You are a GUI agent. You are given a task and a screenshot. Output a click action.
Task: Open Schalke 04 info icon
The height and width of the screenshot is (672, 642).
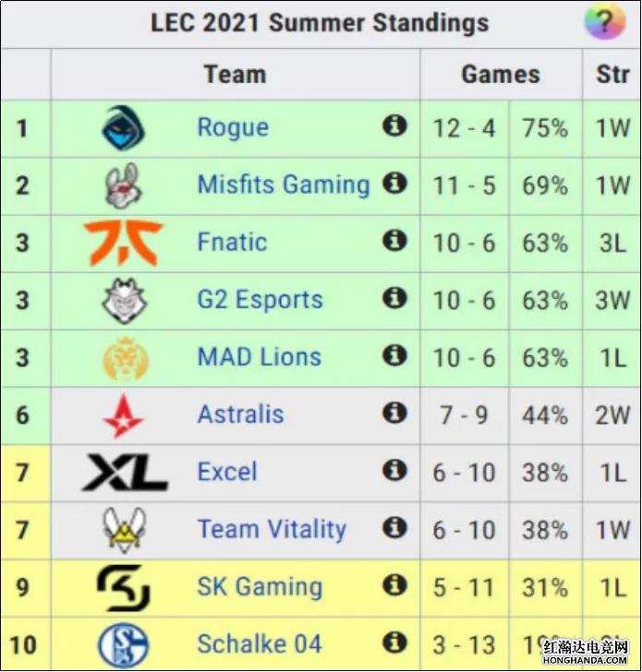(x=394, y=642)
